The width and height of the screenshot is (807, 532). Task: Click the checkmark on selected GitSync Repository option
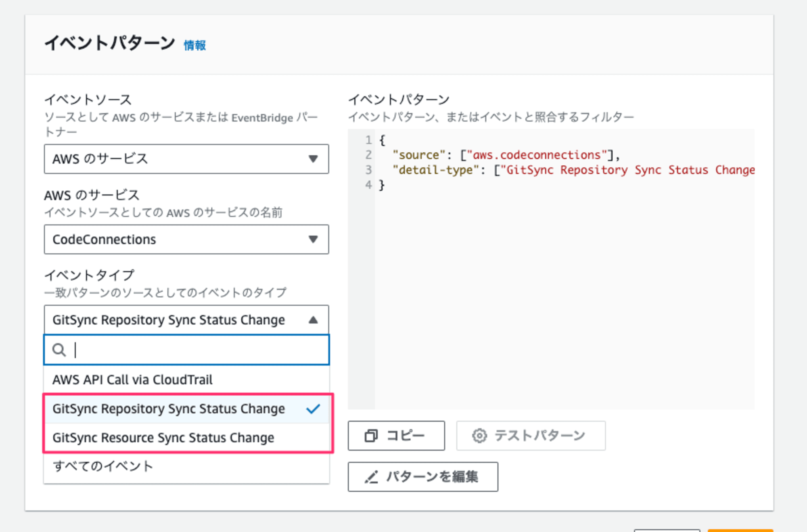point(313,409)
